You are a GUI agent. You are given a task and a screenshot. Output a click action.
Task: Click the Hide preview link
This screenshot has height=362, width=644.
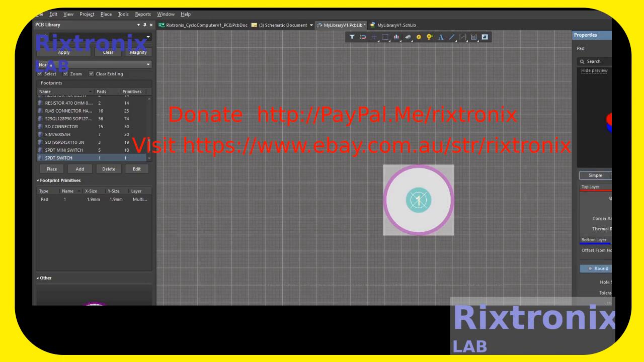pos(594,70)
